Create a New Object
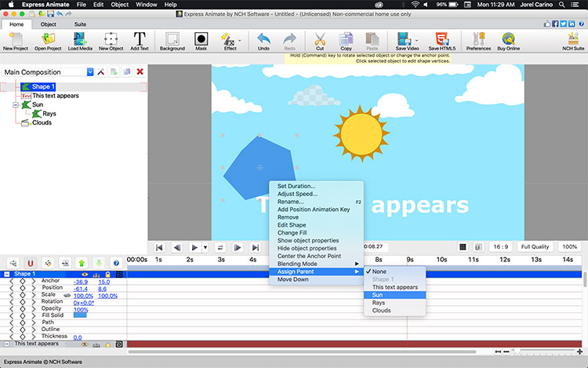 pos(111,42)
